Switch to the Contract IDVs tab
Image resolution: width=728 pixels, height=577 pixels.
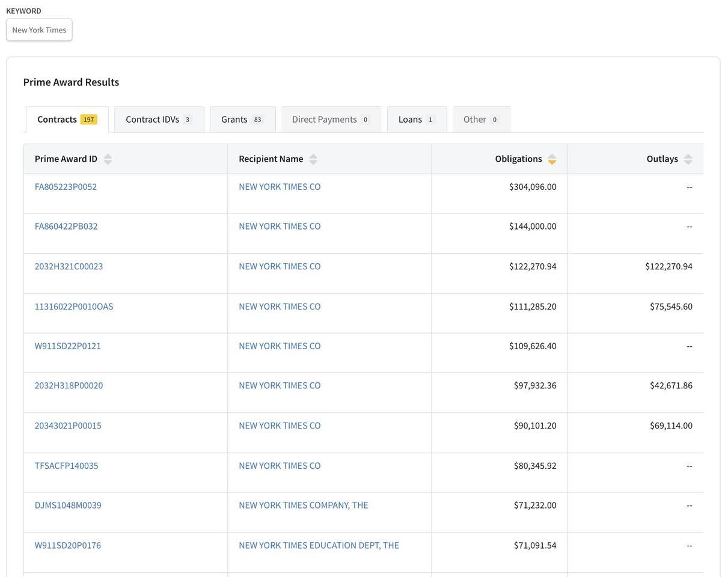159,120
